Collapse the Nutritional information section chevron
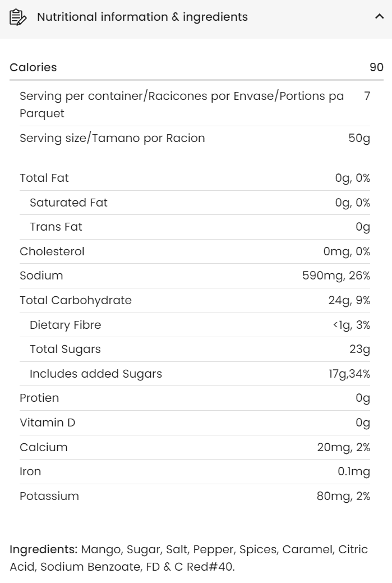The height and width of the screenshot is (583, 392). [379, 17]
